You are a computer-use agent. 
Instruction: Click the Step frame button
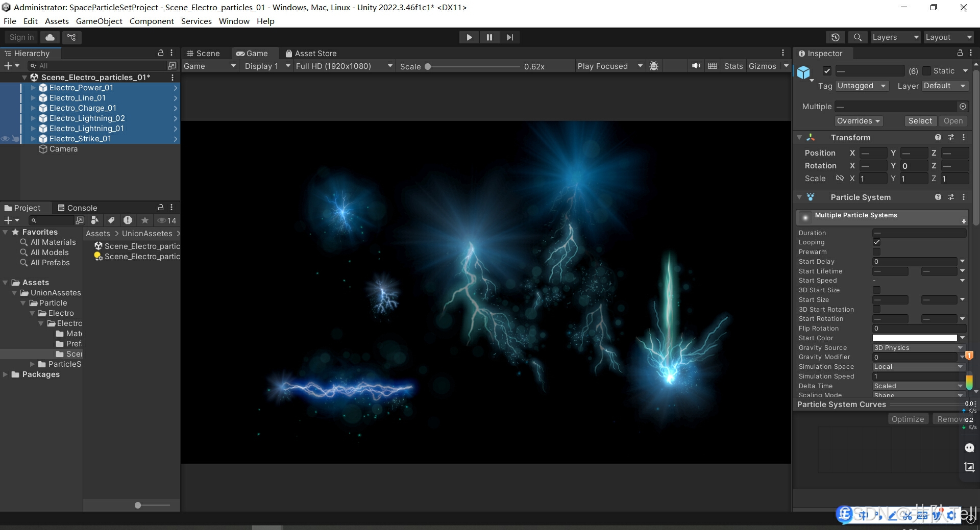510,37
